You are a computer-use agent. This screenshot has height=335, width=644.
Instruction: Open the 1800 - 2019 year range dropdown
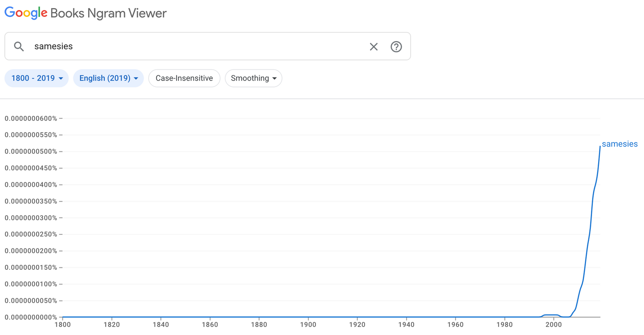coord(37,78)
